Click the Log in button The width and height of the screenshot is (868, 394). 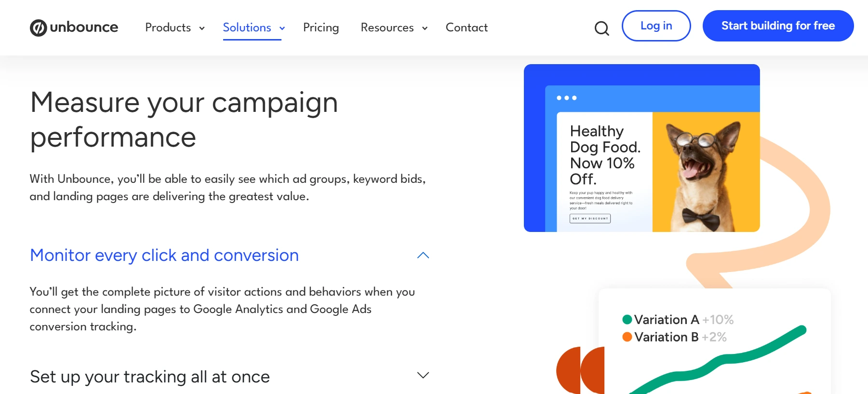coord(656,26)
